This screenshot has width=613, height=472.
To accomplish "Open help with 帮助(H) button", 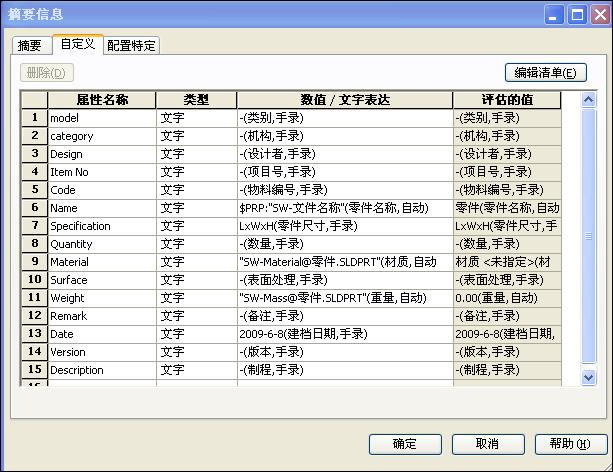I will tap(571, 444).
